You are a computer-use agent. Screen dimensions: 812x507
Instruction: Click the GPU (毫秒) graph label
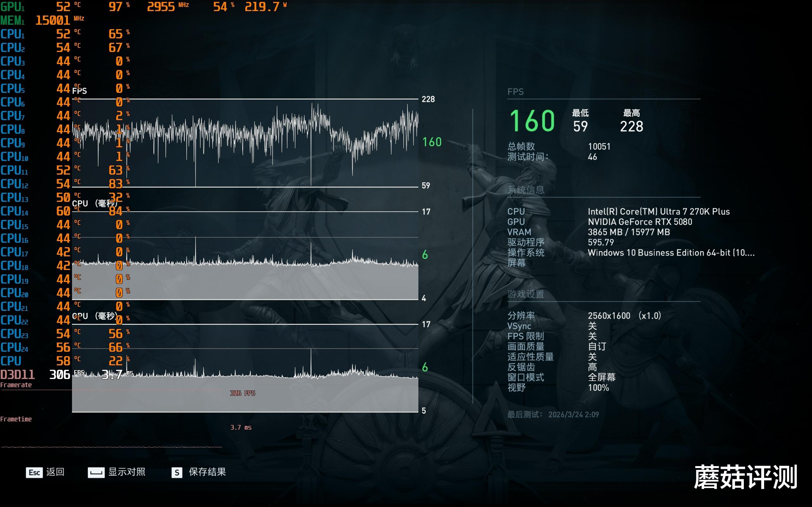[x=95, y=316]
